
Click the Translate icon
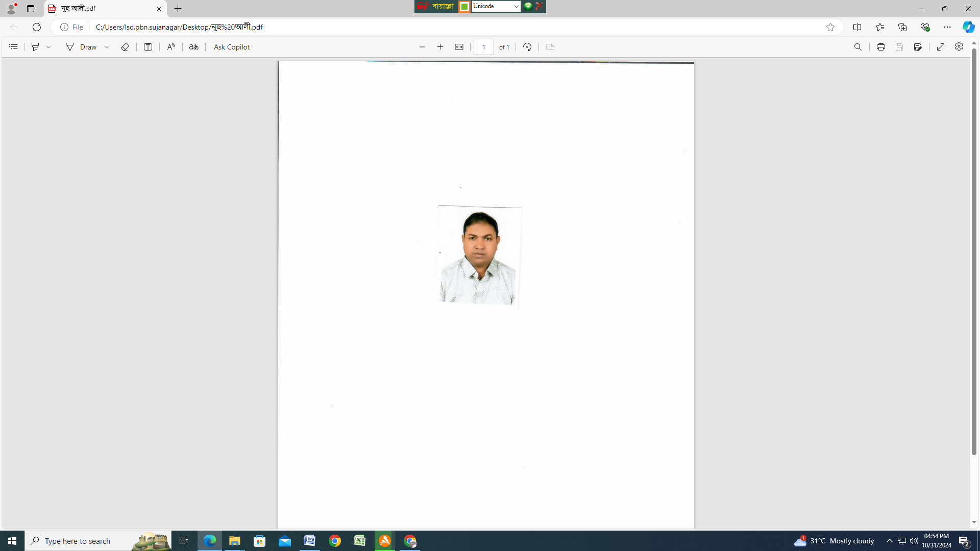193,47
